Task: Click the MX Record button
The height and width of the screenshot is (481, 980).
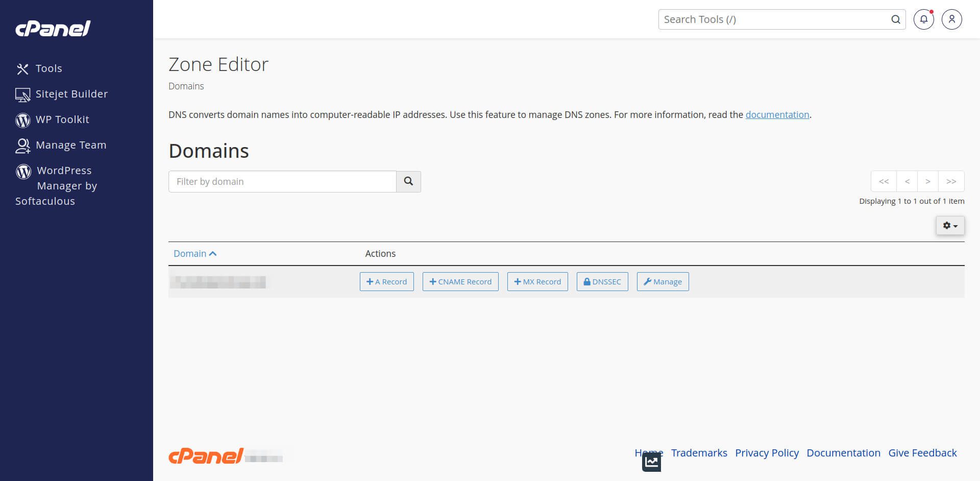Action: tap(537, 281)
